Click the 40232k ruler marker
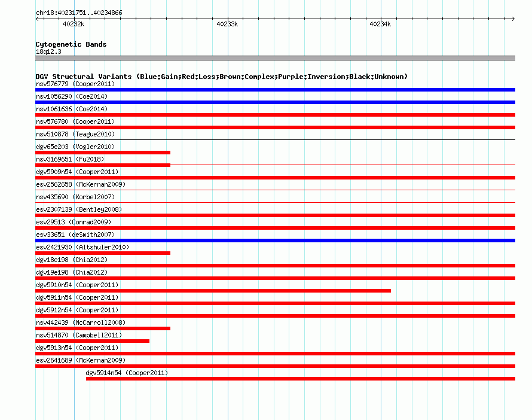 click(74, 24)
